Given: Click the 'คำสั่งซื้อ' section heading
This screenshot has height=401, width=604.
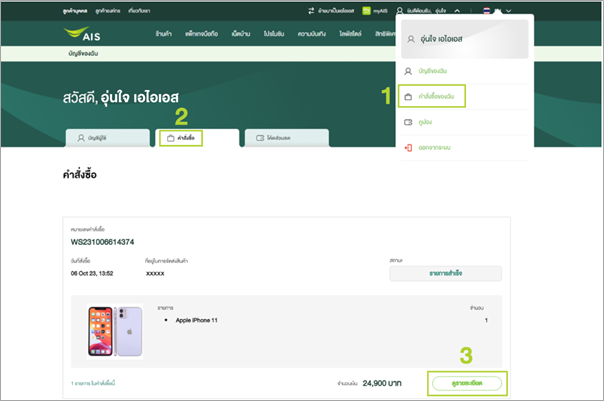Looking at the screenshot, I should click(x=80, y=174).
